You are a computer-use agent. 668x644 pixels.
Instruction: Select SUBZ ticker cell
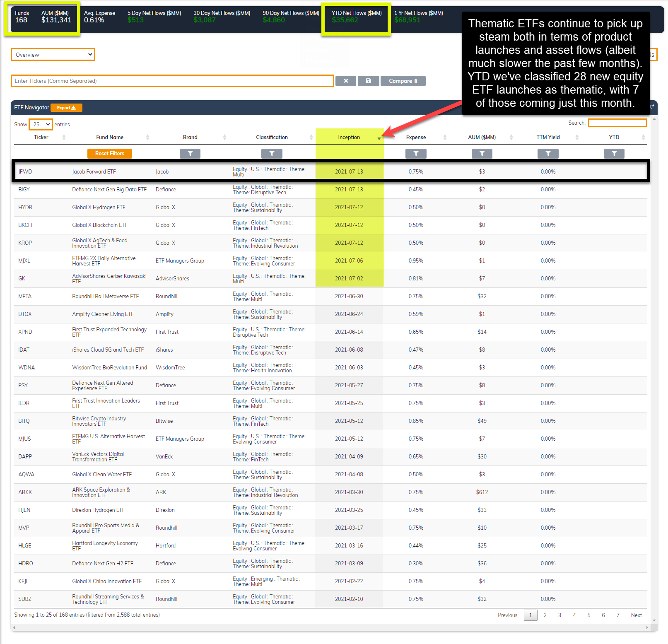coord(25,599)
